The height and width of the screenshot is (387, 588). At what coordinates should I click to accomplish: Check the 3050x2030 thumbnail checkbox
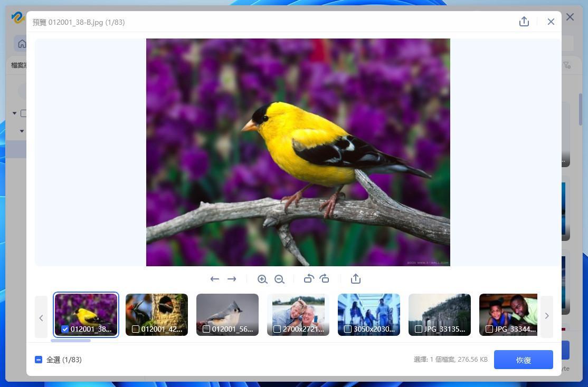click(x=348, y=330)
